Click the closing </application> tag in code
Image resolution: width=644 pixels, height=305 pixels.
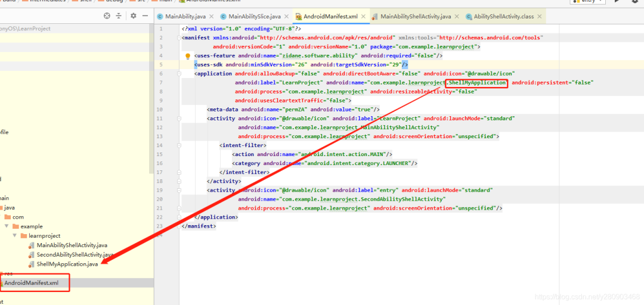click(216, 217)
